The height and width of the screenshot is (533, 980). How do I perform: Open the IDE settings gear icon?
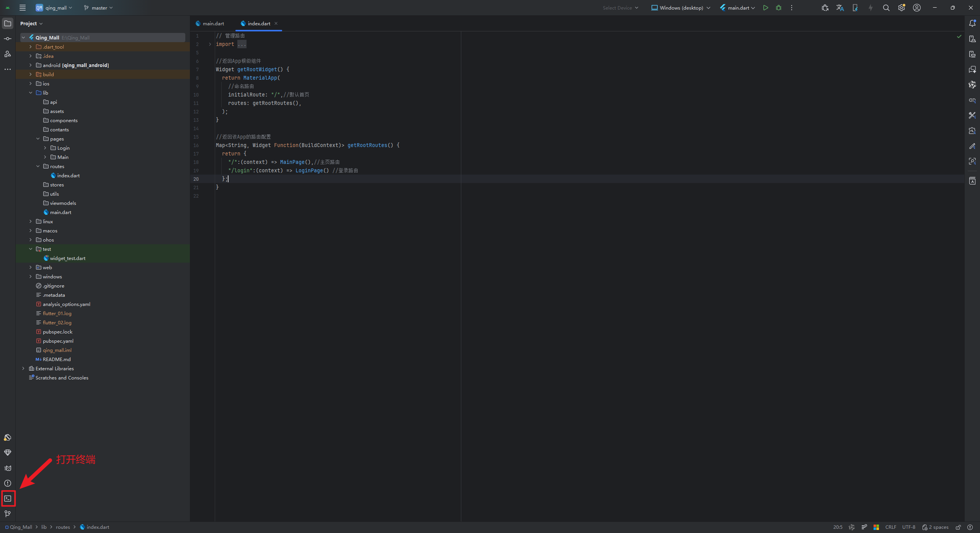[901, 8]
